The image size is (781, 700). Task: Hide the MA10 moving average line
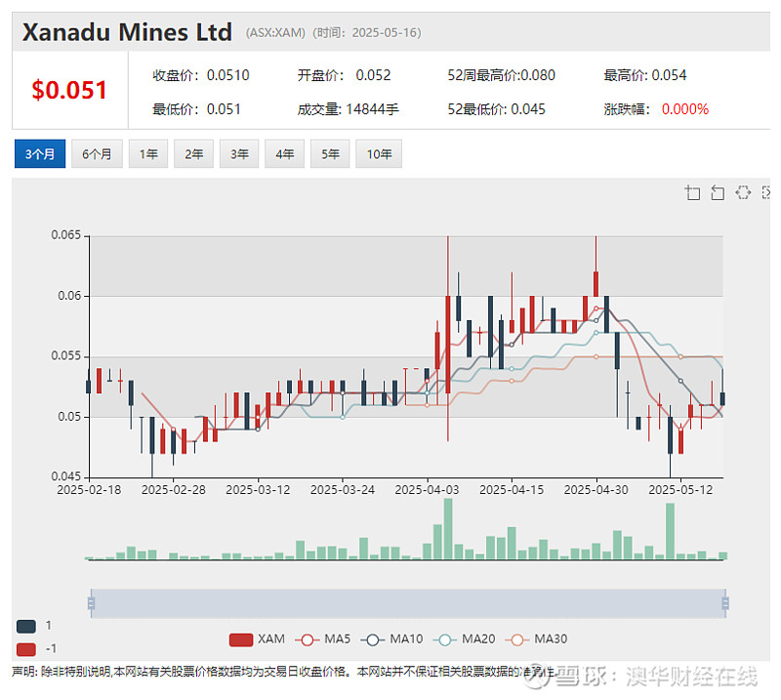click(391, 639)
